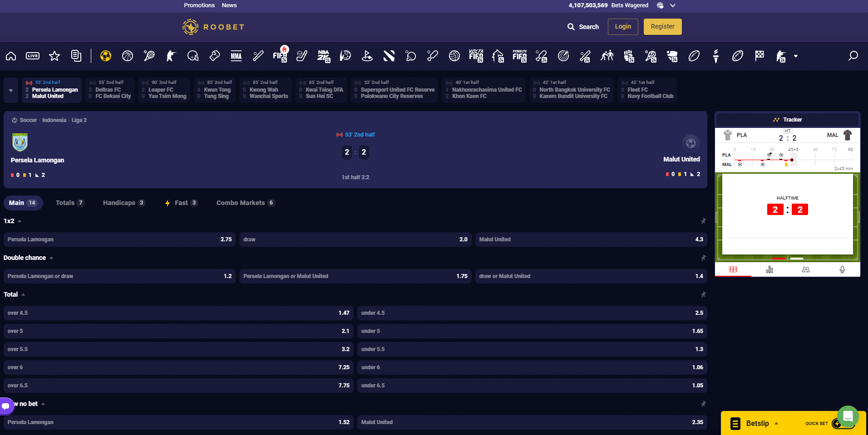Open the Combo Markets tab
Image resolution: width=868 pixels, height=435 pixels.
(245, 203)
